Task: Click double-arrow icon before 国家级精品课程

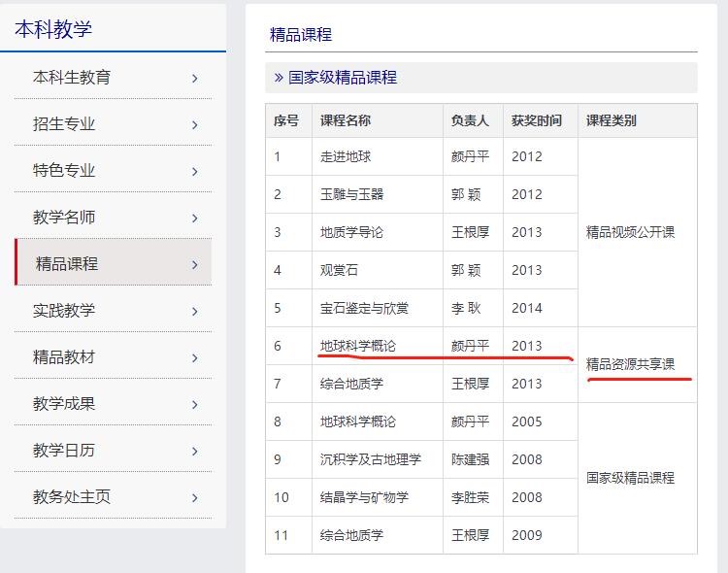Action: (x=279, y=78)
